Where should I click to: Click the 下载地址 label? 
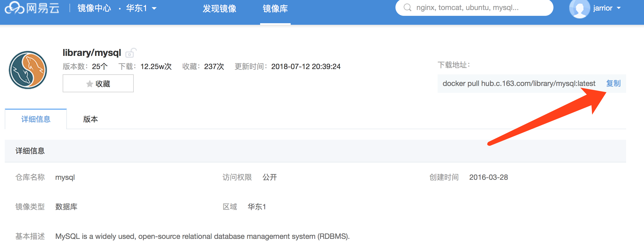(454, 65)
